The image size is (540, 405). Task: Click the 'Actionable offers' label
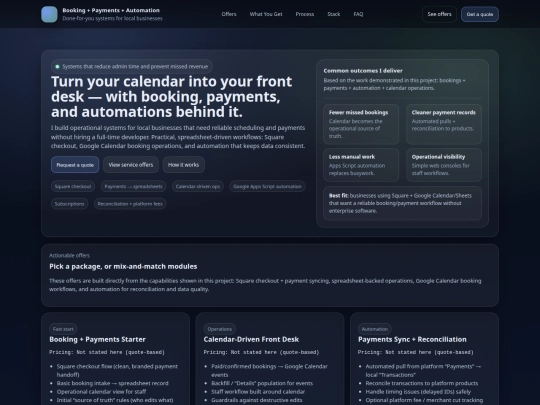click(x=69, y=256)
